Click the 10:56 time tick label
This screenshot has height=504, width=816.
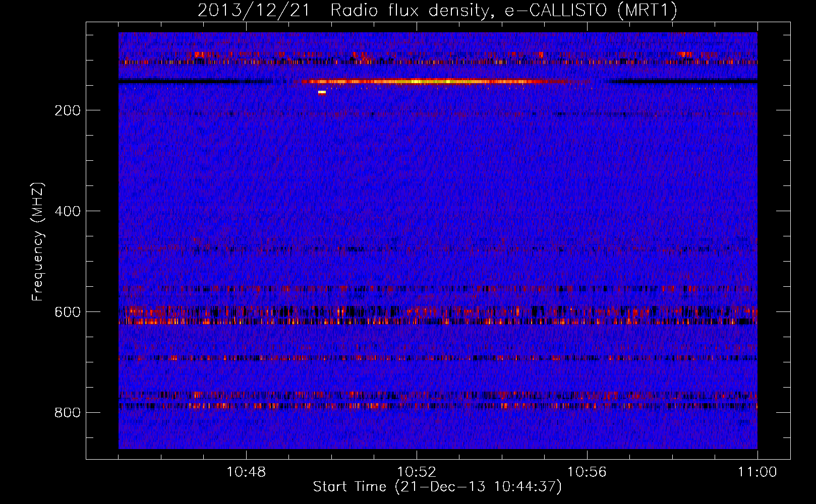(587, 472)
